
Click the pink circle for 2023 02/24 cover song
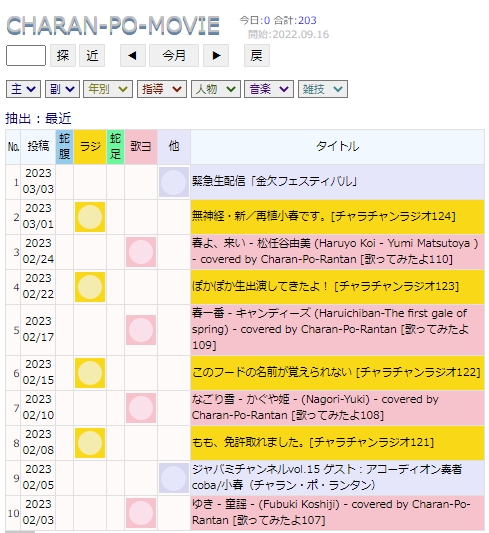pyautogui.click(x=141, y=252)
